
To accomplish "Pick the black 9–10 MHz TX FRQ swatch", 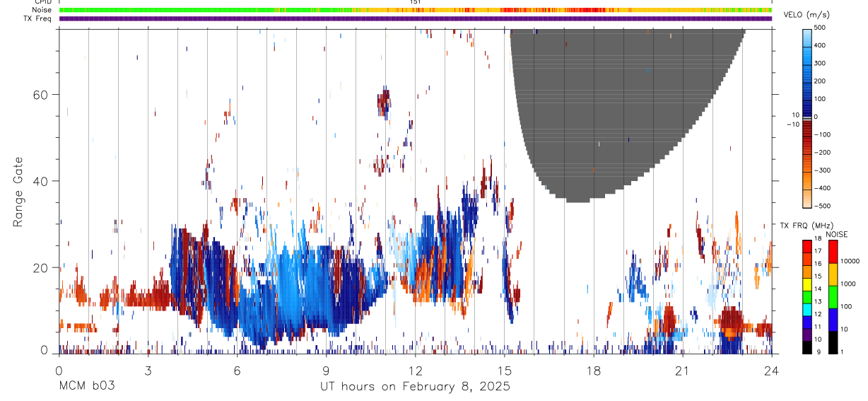I will coord(807,347).
